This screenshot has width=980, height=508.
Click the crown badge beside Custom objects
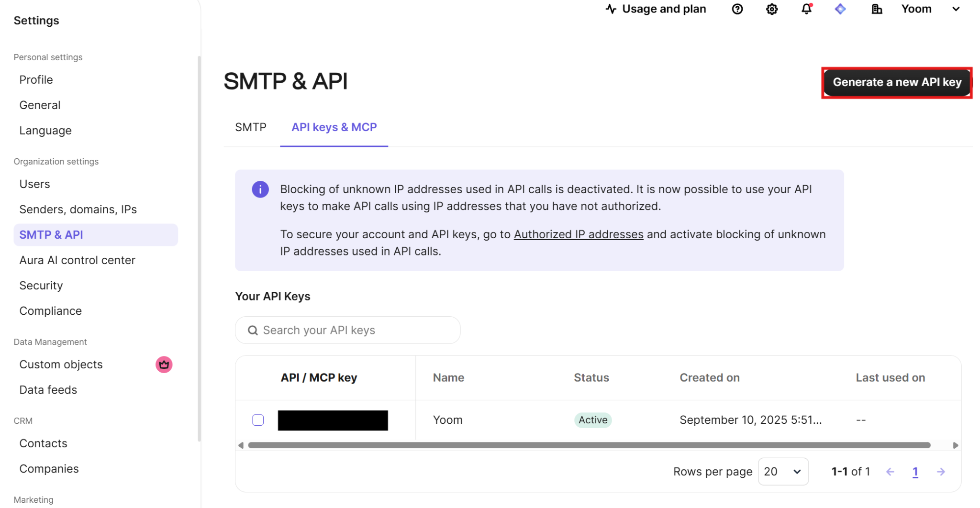164,364
